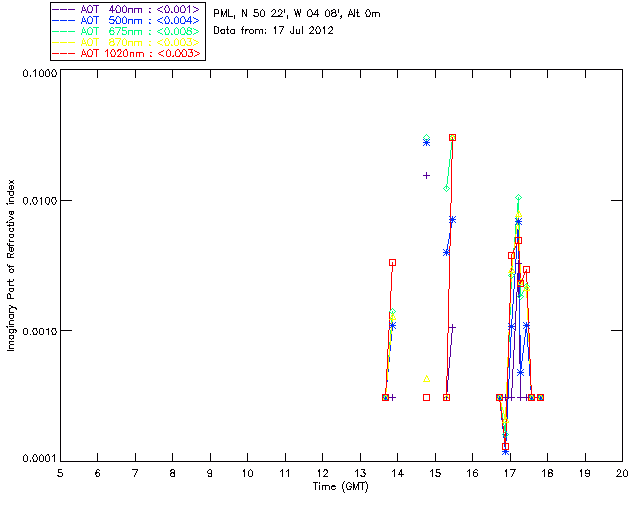Screen dimensions: 640x512
Task: Click the x-axis tick label '15'
Action: click(x=435, y=473)
